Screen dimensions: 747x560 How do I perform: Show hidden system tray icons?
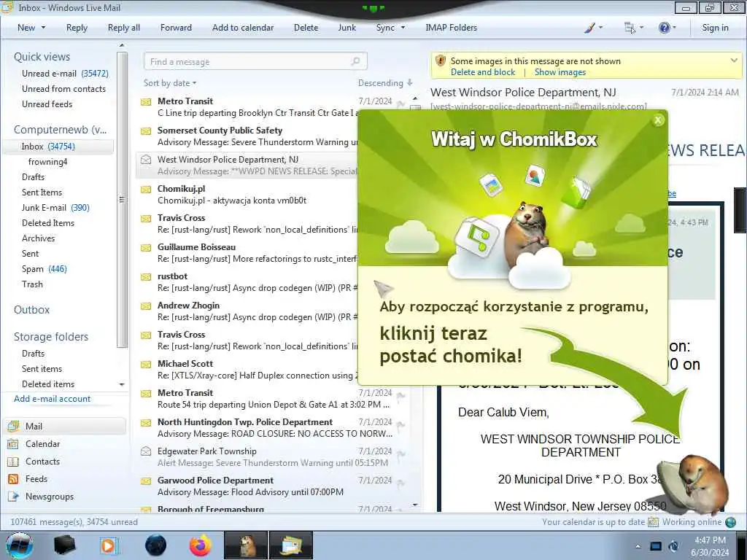pyautogui.click(x=638, y=546)
